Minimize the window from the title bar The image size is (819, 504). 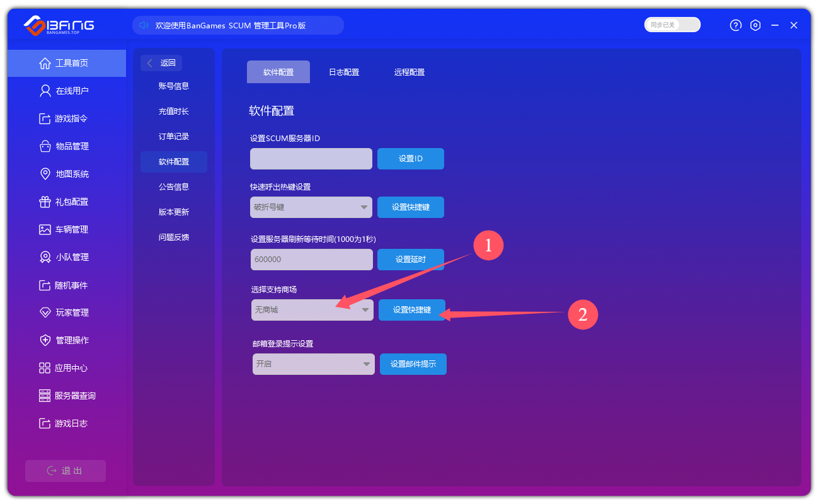[x=775, y=25]
